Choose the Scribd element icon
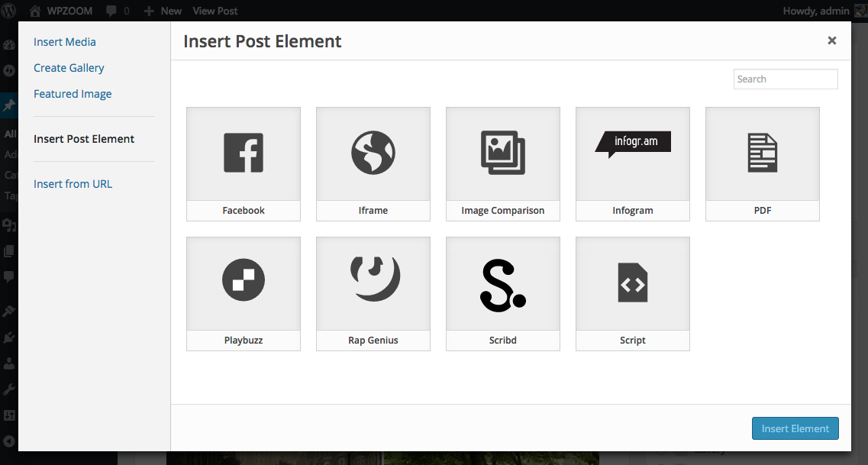868x465 pixels. point(503,283)
